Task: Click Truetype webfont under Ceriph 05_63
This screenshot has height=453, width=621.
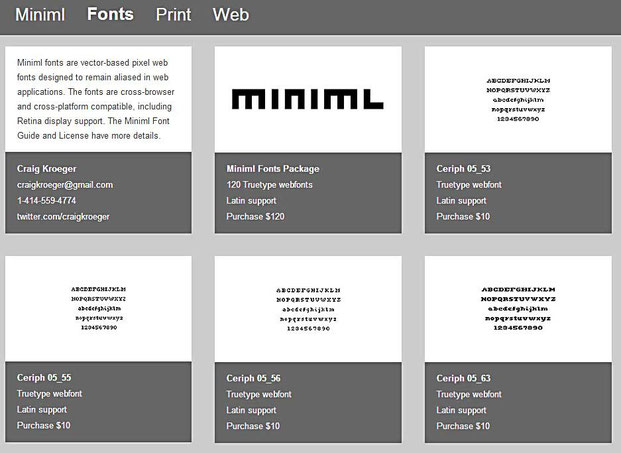Action: point(469,394)
